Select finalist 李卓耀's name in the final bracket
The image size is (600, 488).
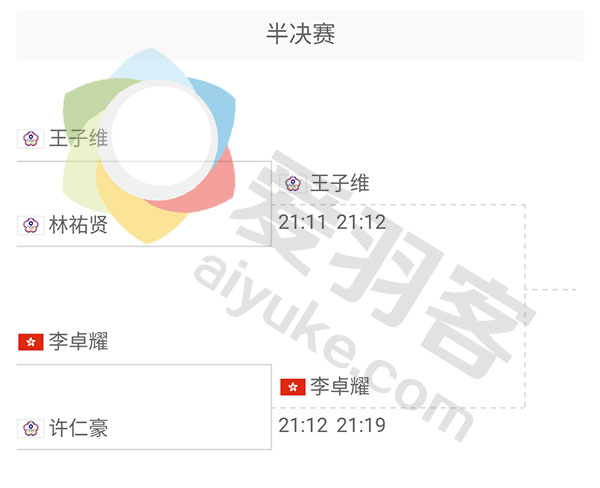[340, 386]
